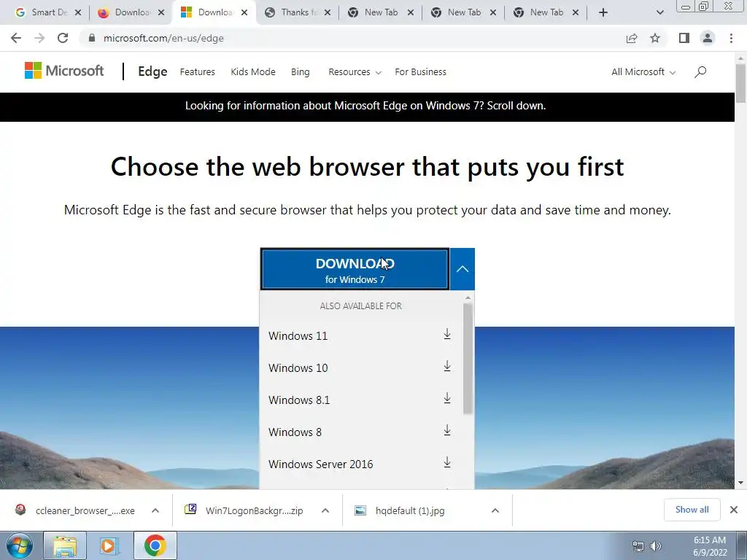Open the volume speaker tray icon
Image resolution: width=747 pixels, height=560 pixels.
(656, 546)
